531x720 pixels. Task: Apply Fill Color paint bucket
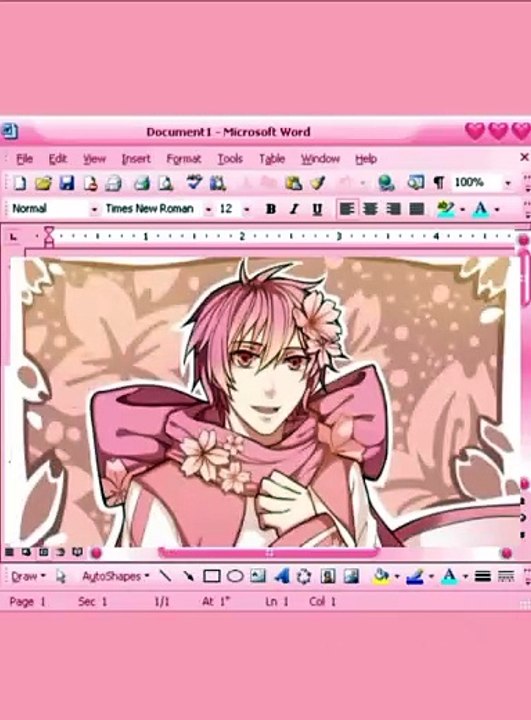[382, 576]
